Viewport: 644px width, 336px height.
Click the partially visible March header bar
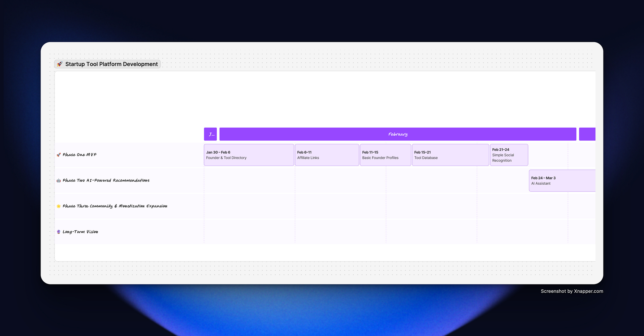[587, 134]
